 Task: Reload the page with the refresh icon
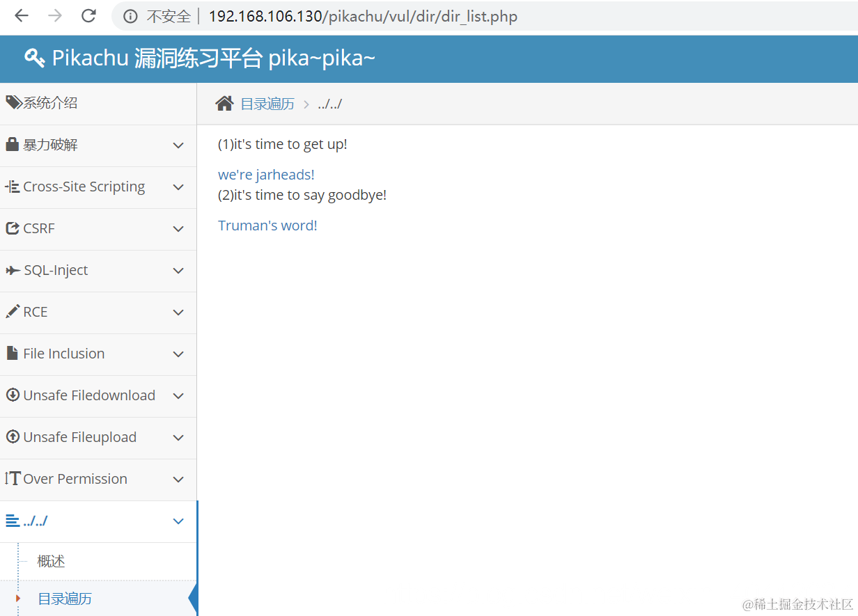pos(88,16)
